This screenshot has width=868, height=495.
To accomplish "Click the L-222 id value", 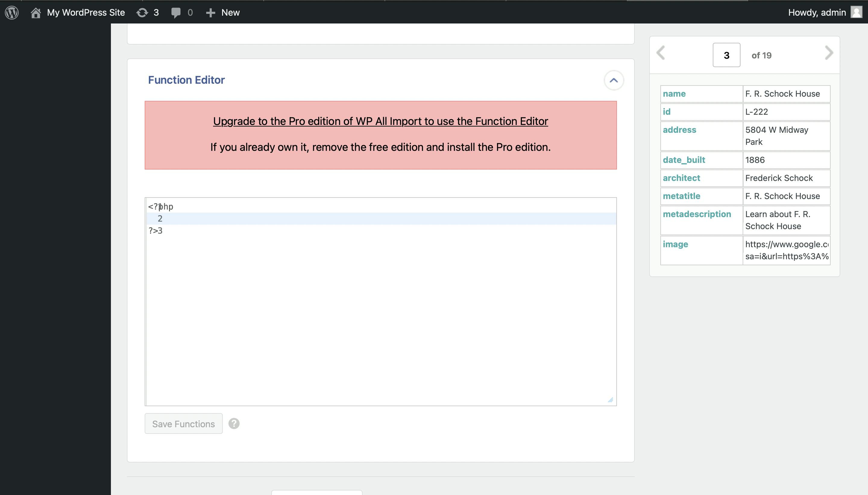I will point(756,112).
